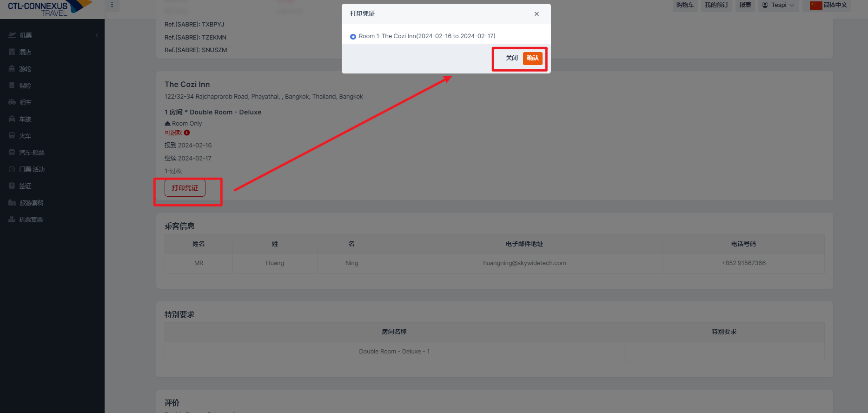Open the three-dot menu beside the logo
Image resolution: width=868 pixels, height=413 pixels.
(112, 5)
